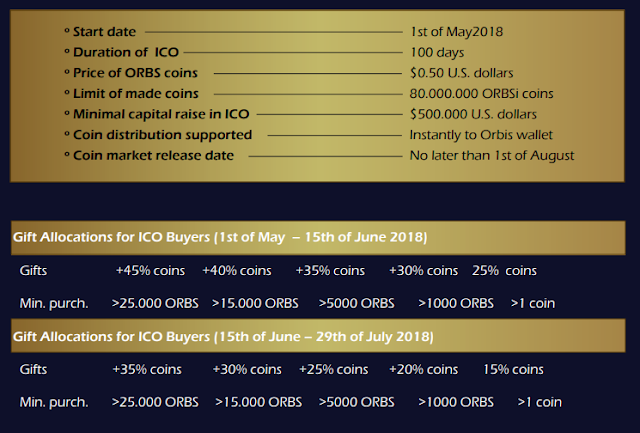Select the '$500.000 U.S. dollars' minimal capital value

pyautogui.click(x=473, y=114)
